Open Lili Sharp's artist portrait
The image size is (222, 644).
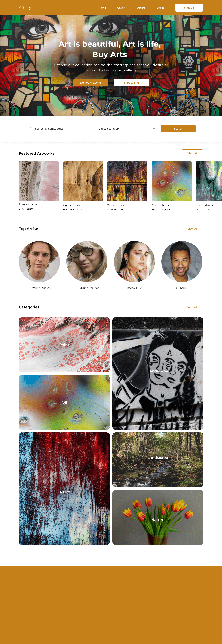click(x=182, y=261)
